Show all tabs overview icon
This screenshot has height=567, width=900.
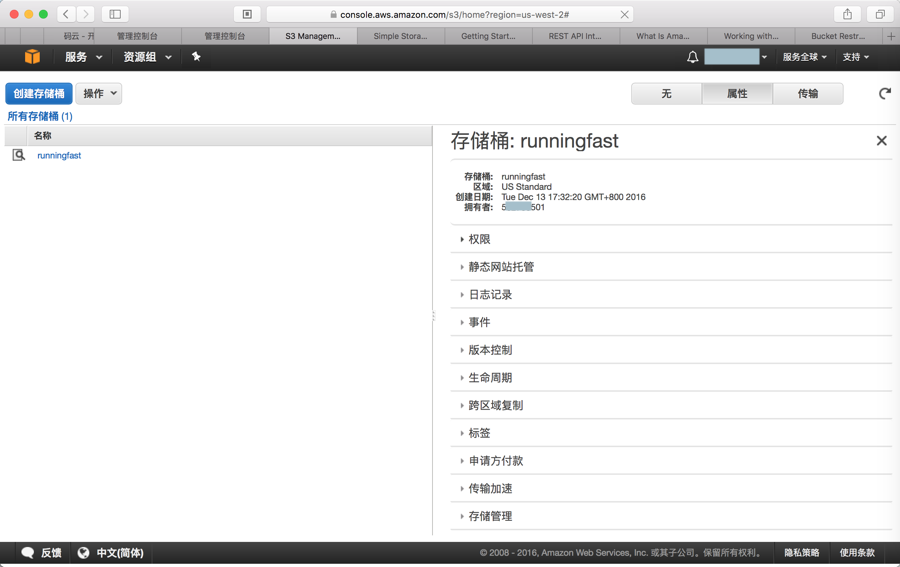(x=879, y=14)
